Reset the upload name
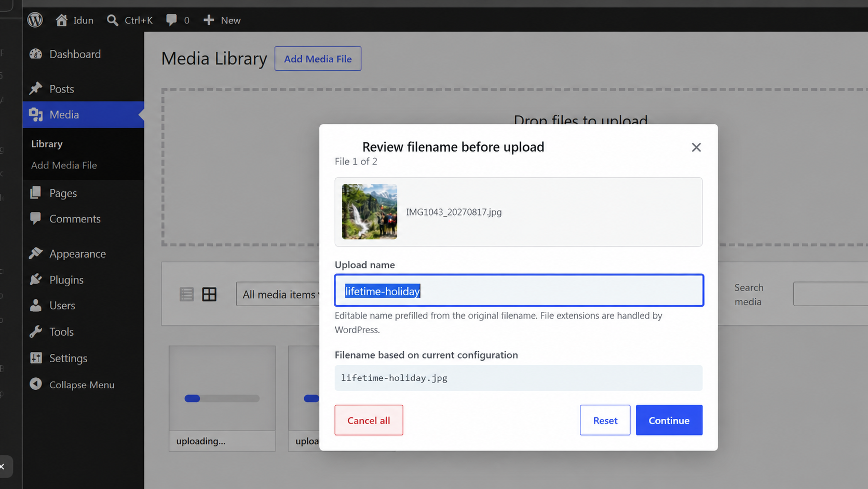Viewport: 868px width, 489px height. pos(605,420)
